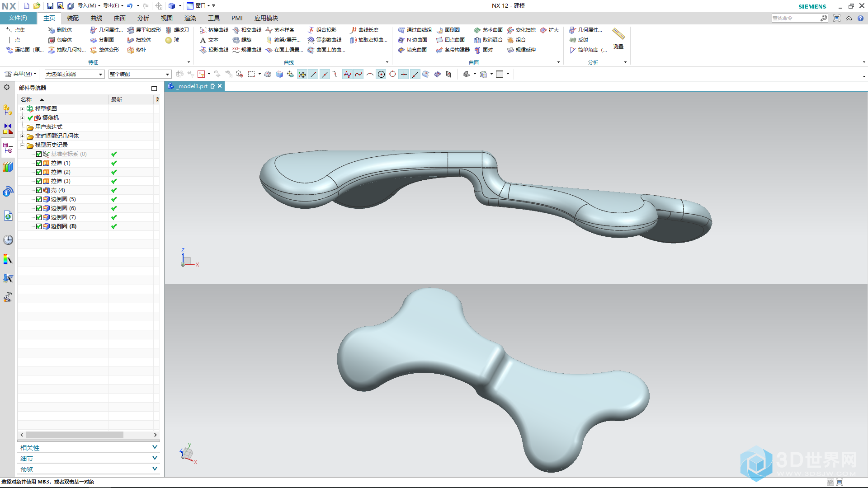
Task: Switch to the 曲线 ribbon tab
Action: 96,18
